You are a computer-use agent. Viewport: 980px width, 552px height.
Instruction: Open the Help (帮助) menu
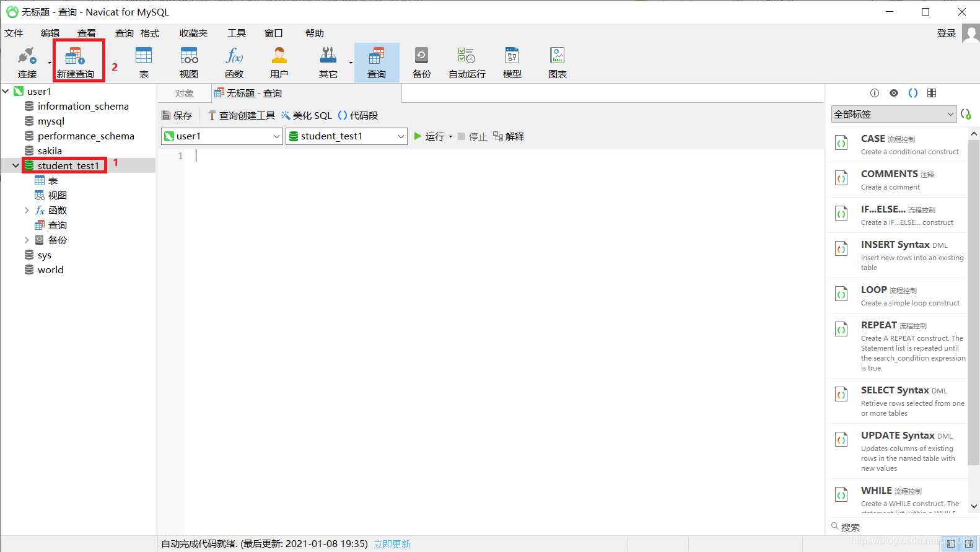click(315, 33)
